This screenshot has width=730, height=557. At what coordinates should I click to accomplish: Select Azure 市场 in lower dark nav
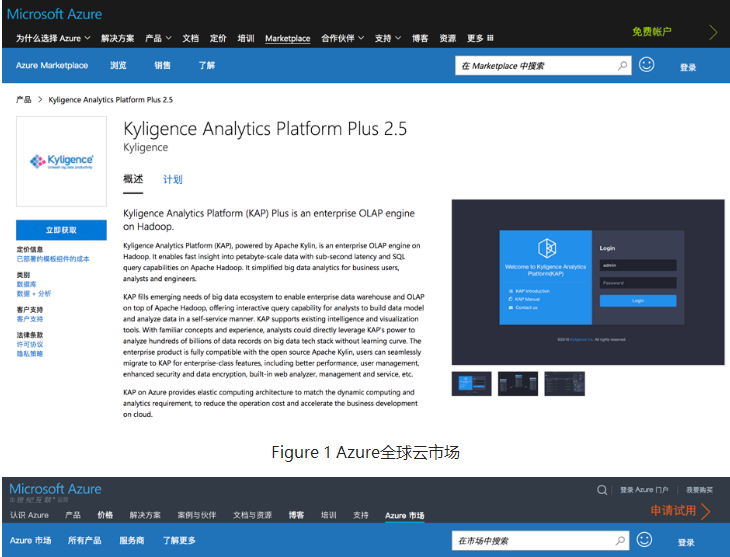pyautogui.click(x=405, y=516)
